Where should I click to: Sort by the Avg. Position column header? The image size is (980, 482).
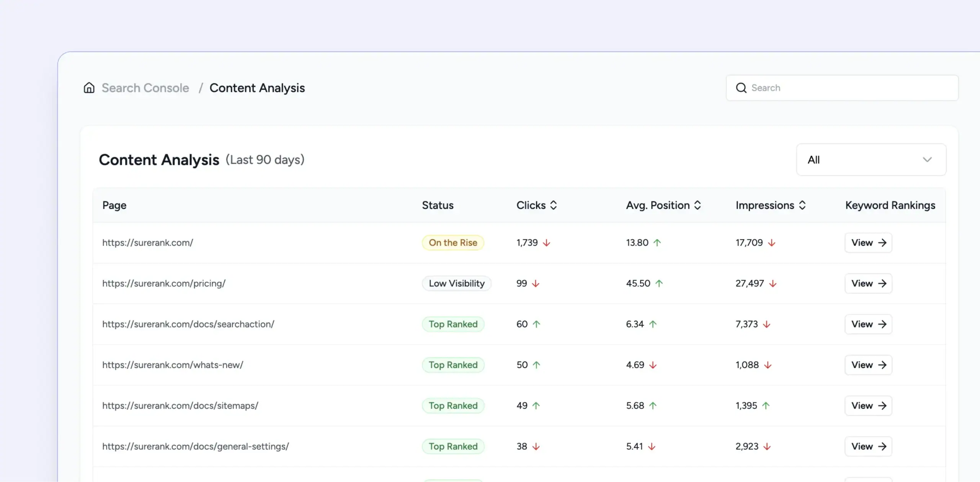click(x=663, y=205)
